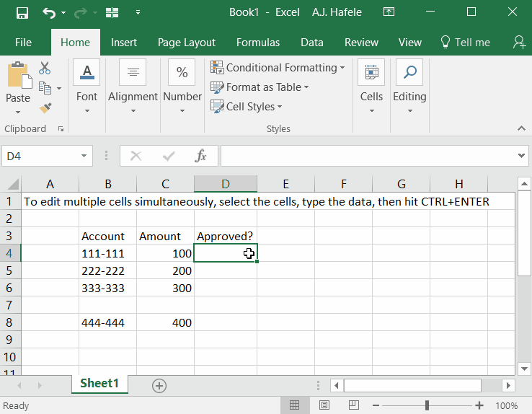Open the Name Box dropdown arrow
This screenshot has height=414, width=532.
(84, 156)
